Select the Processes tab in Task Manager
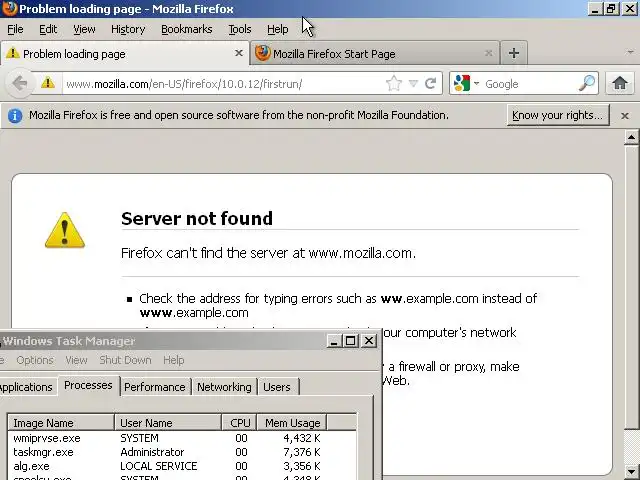This screenshot has width=640, height=480. [88, 385]
